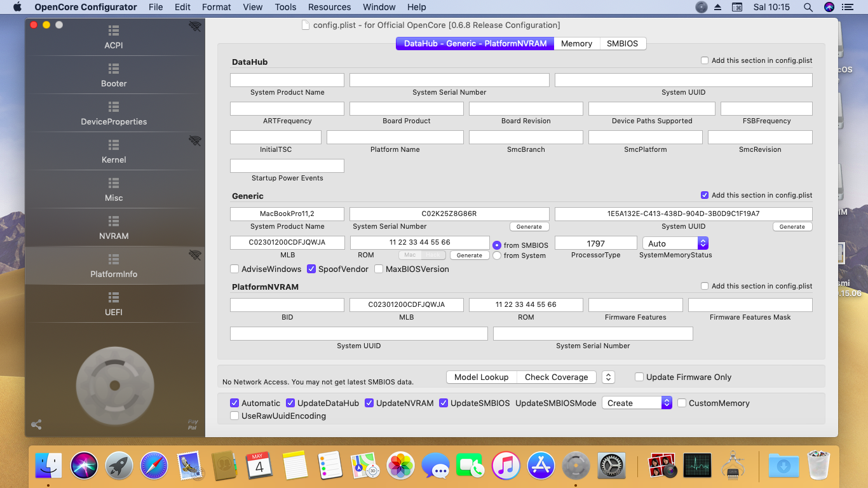This screenshot has width=868, height=488.
Task: Open the SystemMemoryStatus dropdown
Action: (675, 243)
